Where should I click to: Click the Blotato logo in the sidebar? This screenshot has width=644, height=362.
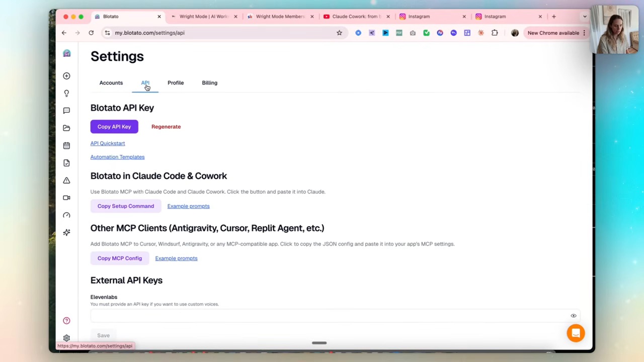click(66, 53)
